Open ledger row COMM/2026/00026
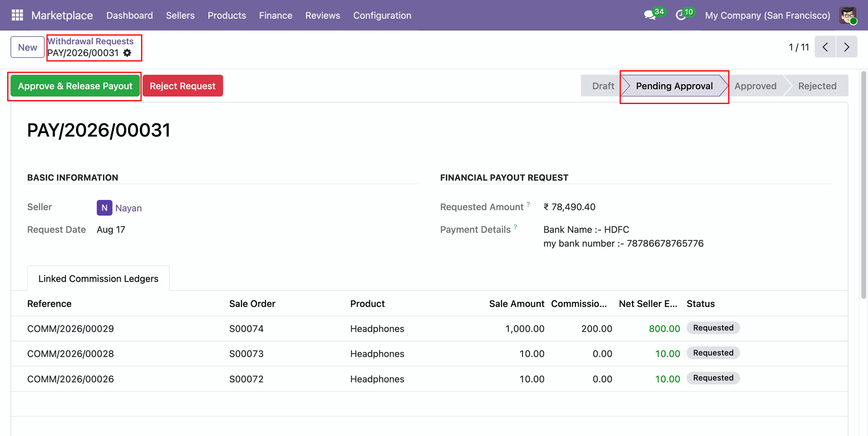The image size is (868, 436). pyautogui.click(x=429, y=379)
